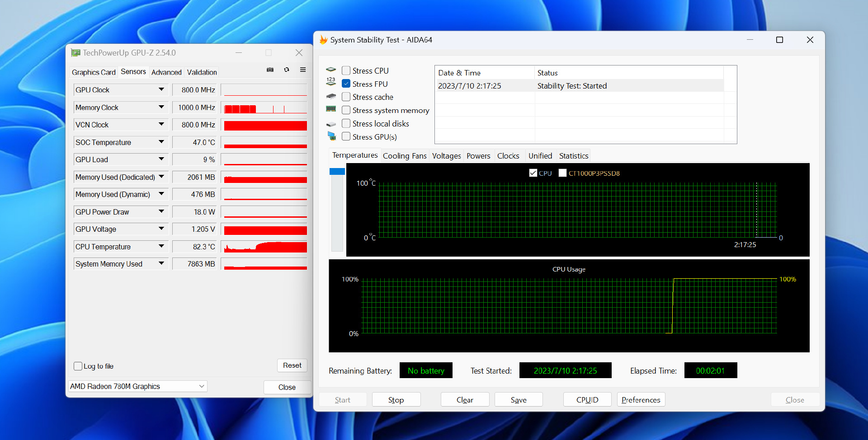Open the GPU Clock sensor dropdown

[161, 89]
